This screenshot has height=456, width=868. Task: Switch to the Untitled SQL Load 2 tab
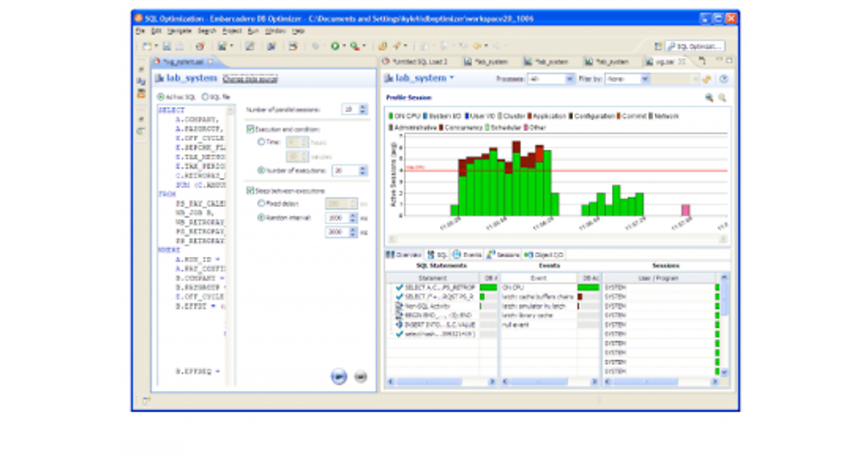point(416,62)
